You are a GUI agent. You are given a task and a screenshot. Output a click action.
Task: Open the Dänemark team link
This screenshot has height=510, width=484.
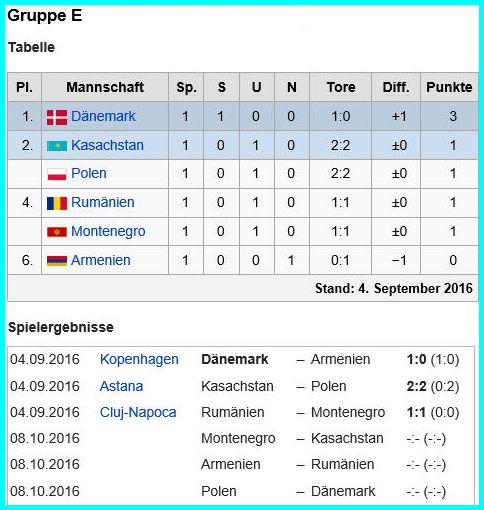tap(103, 116)
